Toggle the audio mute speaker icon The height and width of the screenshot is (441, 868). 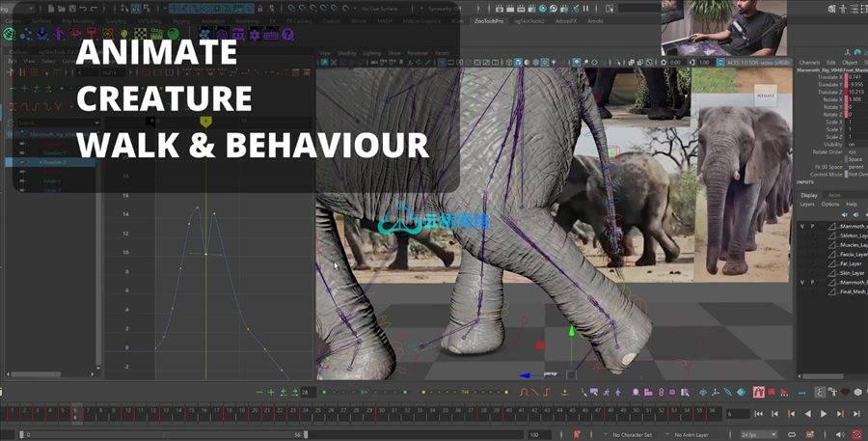click(x=841, y=435)
